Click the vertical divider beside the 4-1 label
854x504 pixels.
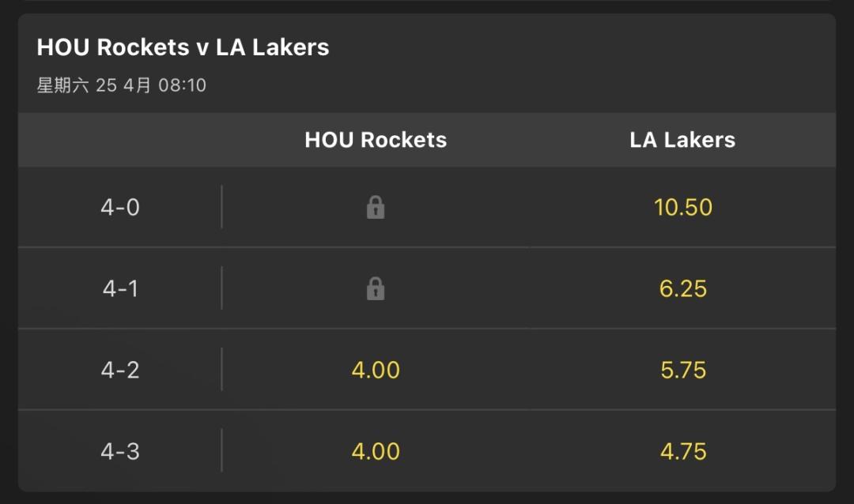pyautogui.click(x=221, y=288)
